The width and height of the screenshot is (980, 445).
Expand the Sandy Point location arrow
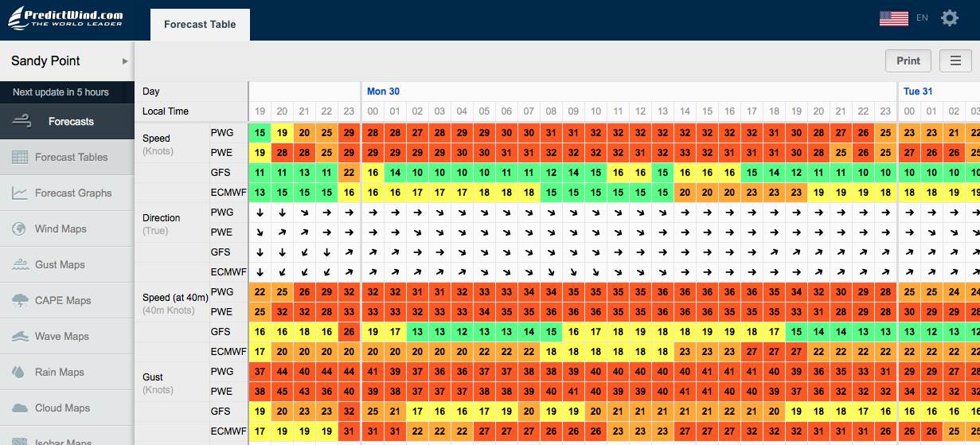[125, 61]
